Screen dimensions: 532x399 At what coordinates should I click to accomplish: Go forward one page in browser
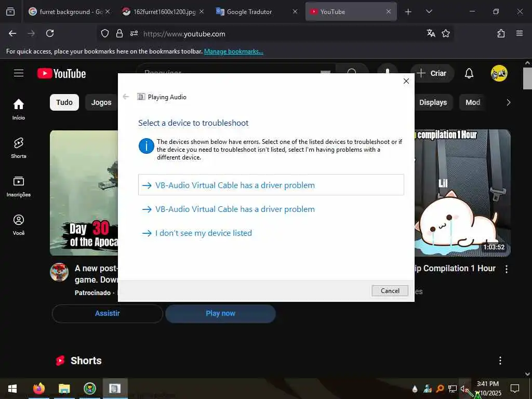(x=31, y=34)
